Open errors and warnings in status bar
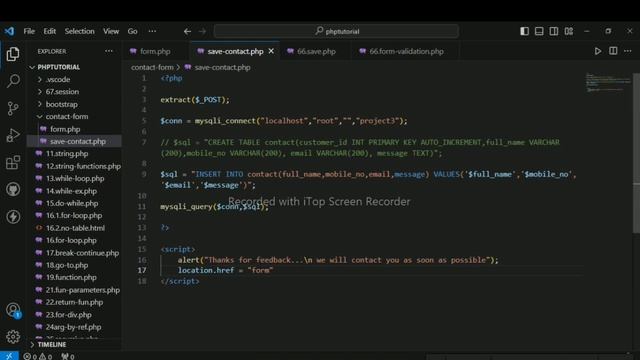Viewport: 640px width, 360px height. (x=38, y=356)
